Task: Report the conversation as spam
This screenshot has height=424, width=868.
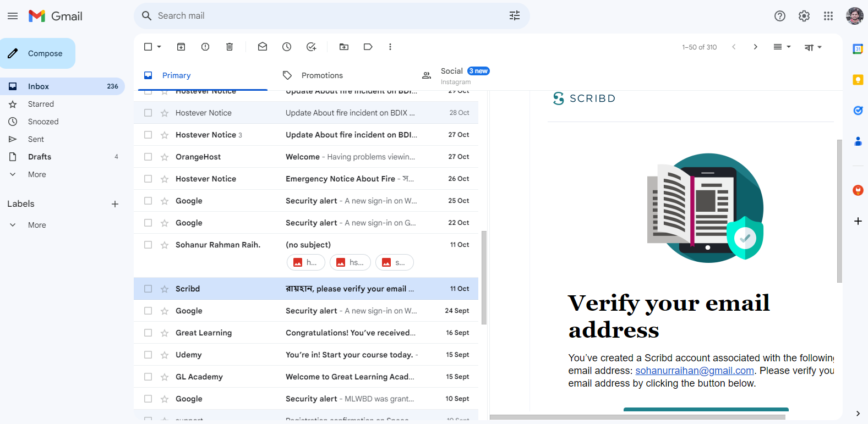Action: (x=205, y=47)
